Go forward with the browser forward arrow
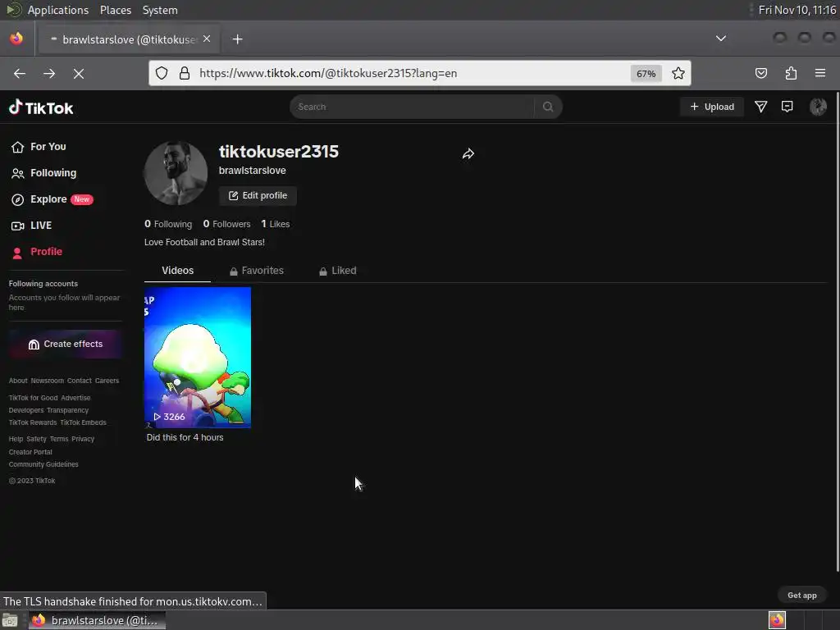 point(48,73)
